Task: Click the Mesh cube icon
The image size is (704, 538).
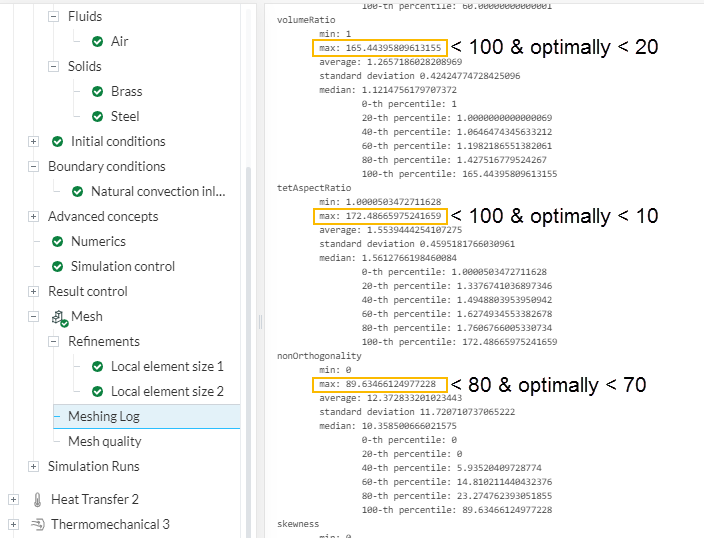Action: tap(59, 317)
